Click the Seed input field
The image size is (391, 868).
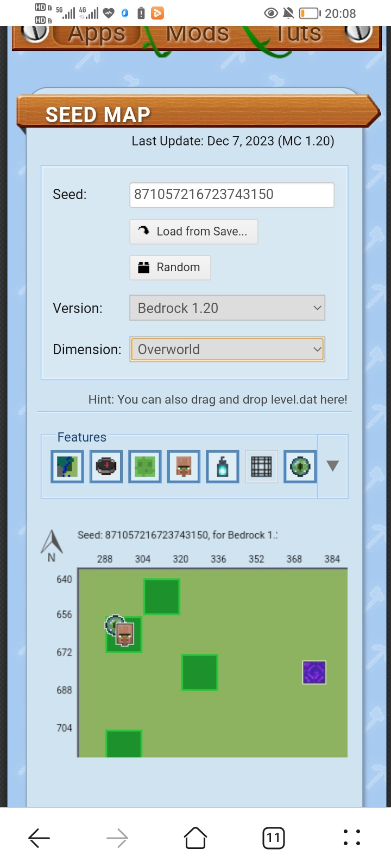pos(232,195)
